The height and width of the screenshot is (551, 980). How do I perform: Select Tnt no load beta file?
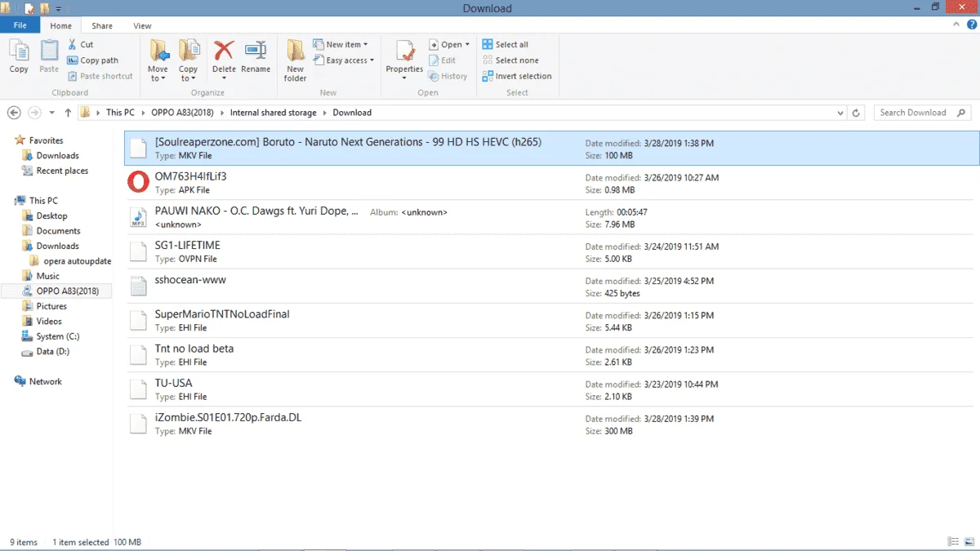(552, 354)
